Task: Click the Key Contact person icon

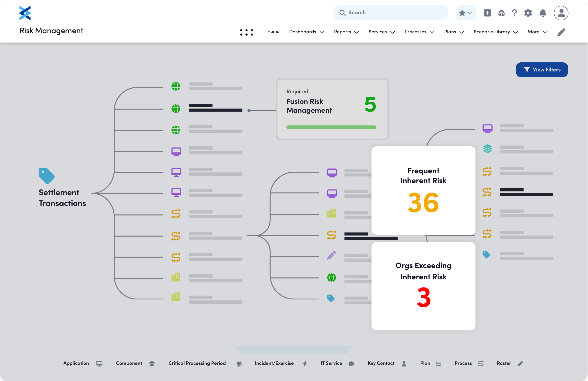Action: click(404, 364)
